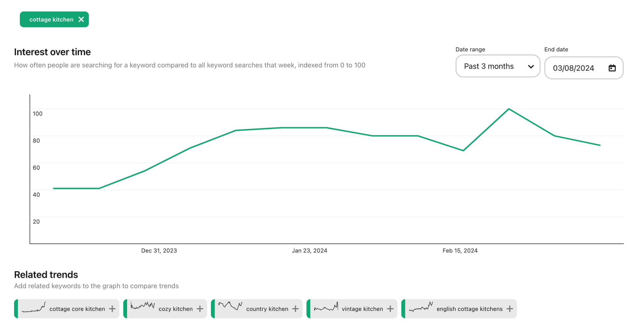Add "english cottage kitchens" via plus icon

click(510, 309)
